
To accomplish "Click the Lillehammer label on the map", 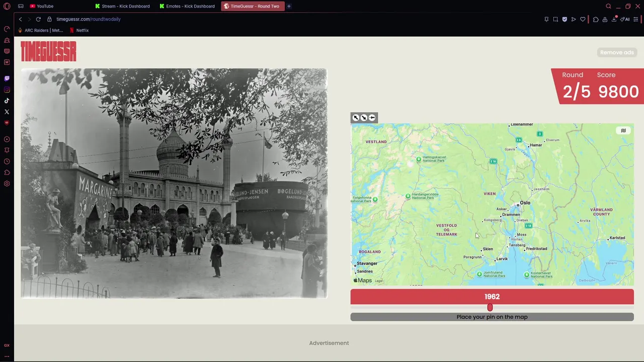I will 522,125.
